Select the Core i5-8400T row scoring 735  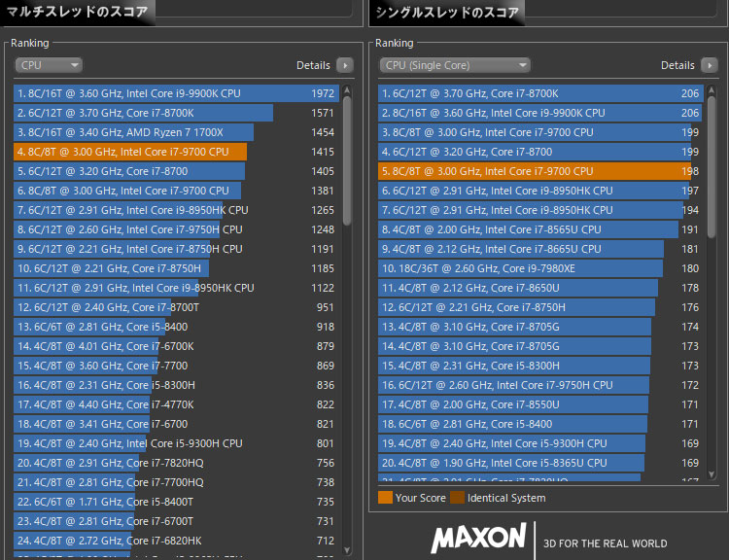click(x=176, y=502)
